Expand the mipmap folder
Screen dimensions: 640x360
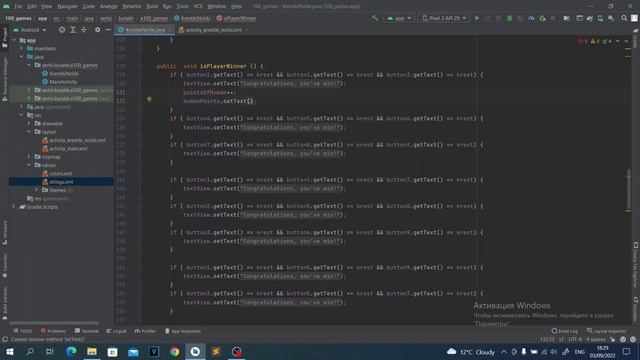pyautogui.click(x=29, y=157)
